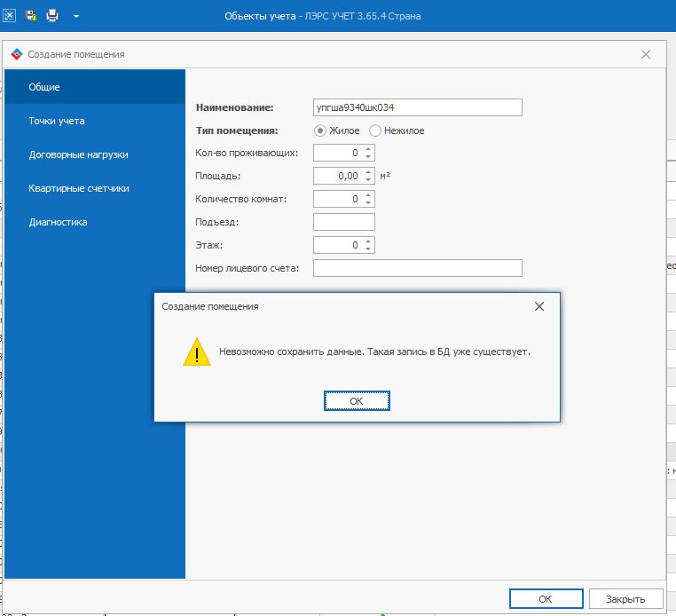Increase Количество комнат with up arrow

(x=368, y=195)
